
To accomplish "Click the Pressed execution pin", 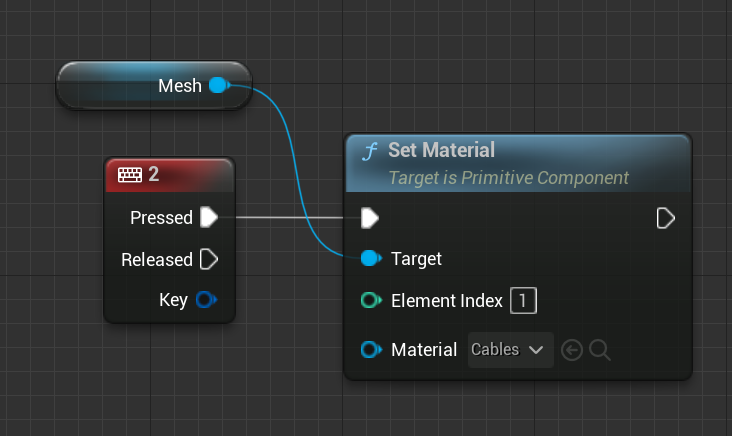I will [209, 217].
